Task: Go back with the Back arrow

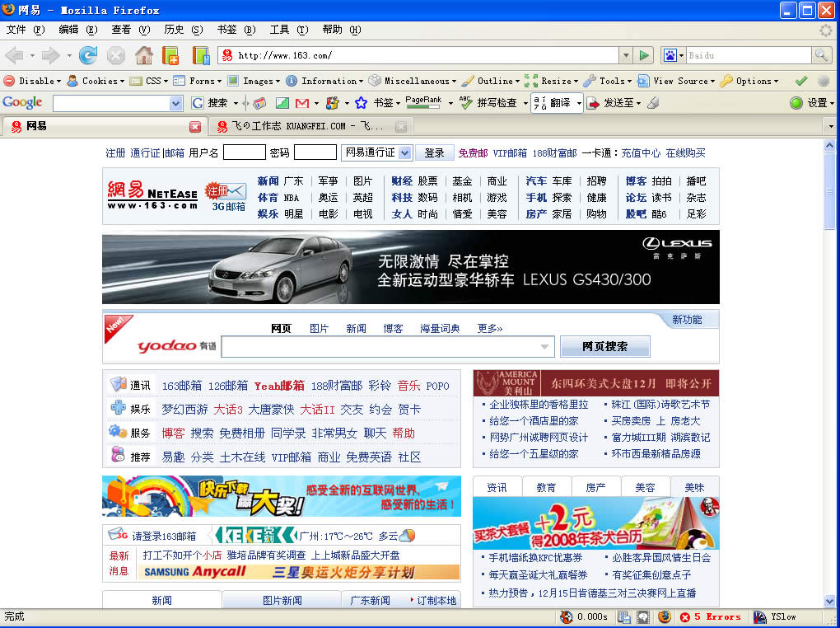Action: click(15, 55)
